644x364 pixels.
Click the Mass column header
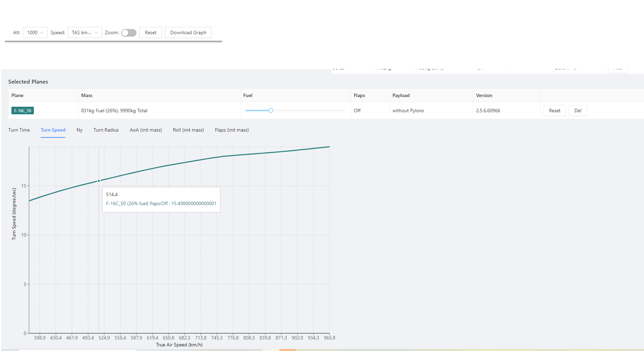point(87,95)
